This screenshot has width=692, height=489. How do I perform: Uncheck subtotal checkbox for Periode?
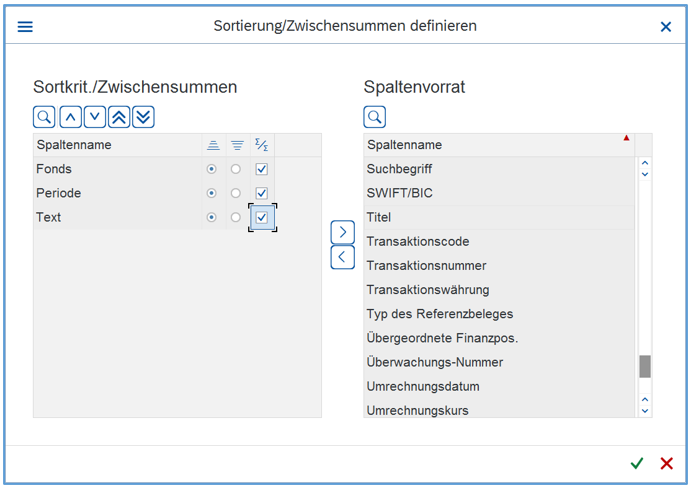pyautogui.click(x=262, y=193)
